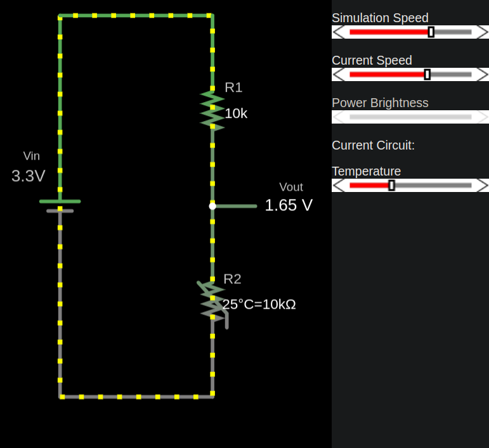The image size is (489, 448).
Task: Click the Simulation Speed slider handle
Action: [431, 32]
